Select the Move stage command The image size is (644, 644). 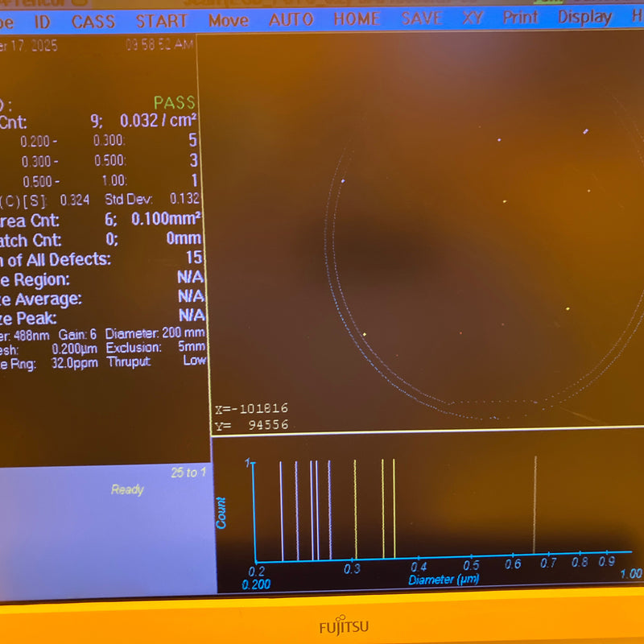(228, 21)
